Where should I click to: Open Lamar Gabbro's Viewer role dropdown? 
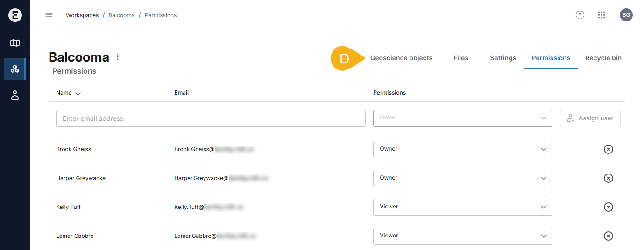tap(462, 236)
